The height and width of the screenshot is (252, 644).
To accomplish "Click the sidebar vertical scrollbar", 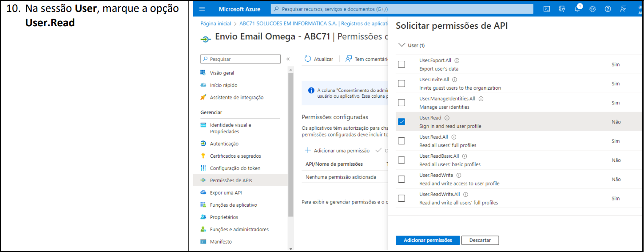I will (x=290, y=145).
